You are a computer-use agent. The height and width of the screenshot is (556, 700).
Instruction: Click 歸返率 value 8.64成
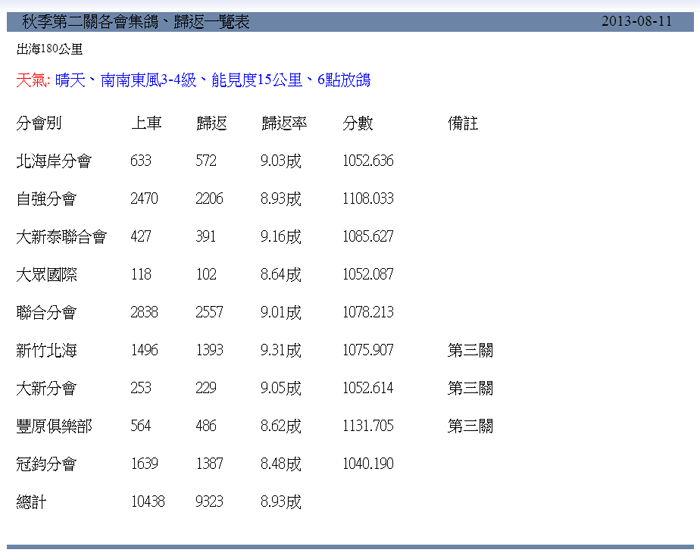pyautogui.click(x=281, y=275)
